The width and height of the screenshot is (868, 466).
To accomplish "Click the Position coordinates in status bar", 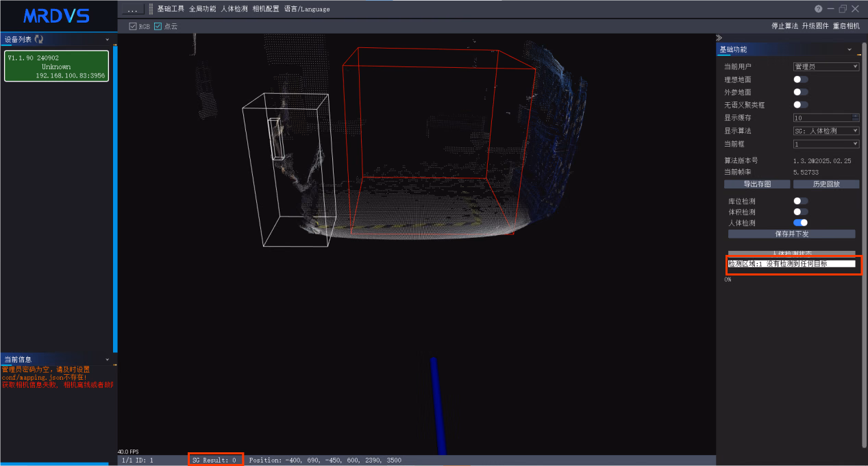I will tap(325, 461).
